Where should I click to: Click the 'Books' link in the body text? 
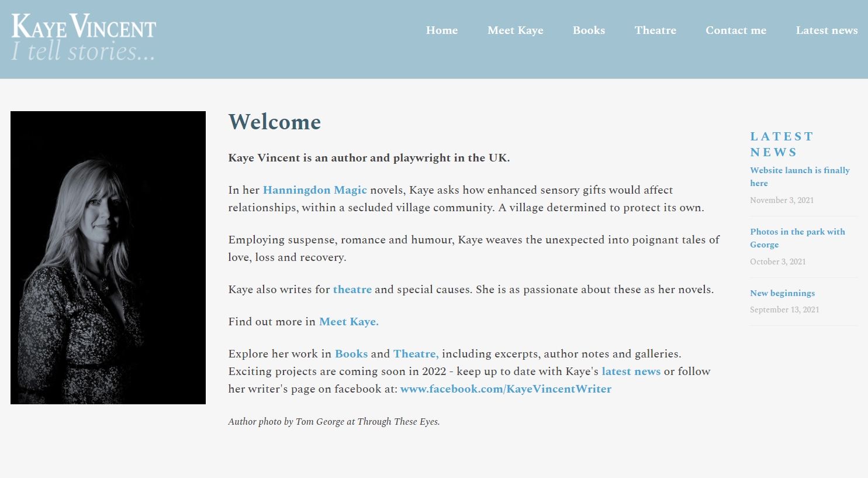pos(351,353)
